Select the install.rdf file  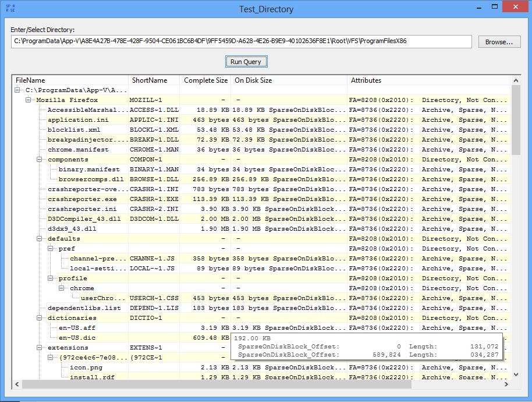coord(92,377)
